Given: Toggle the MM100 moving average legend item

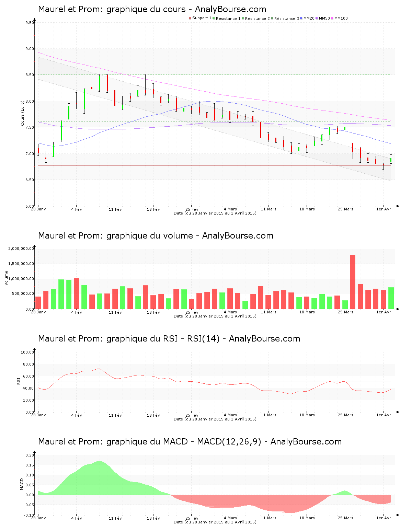Looking at the screenshot, I should click(x=341, y=19).
